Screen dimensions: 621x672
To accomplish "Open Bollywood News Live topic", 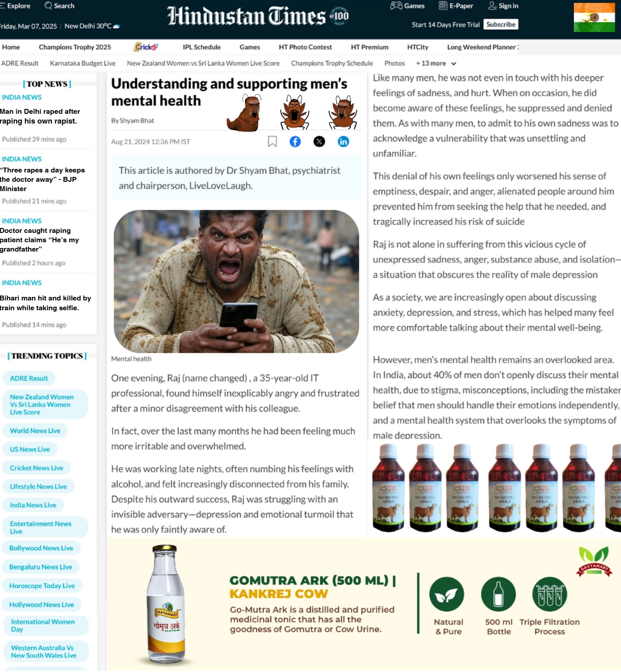I will tap(41, 548).
